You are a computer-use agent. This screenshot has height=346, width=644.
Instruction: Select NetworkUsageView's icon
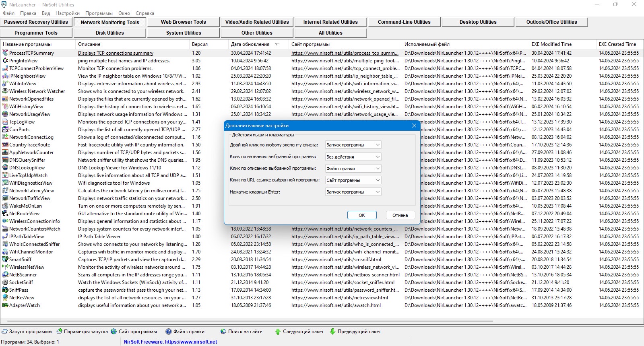[x=5, y=114]
